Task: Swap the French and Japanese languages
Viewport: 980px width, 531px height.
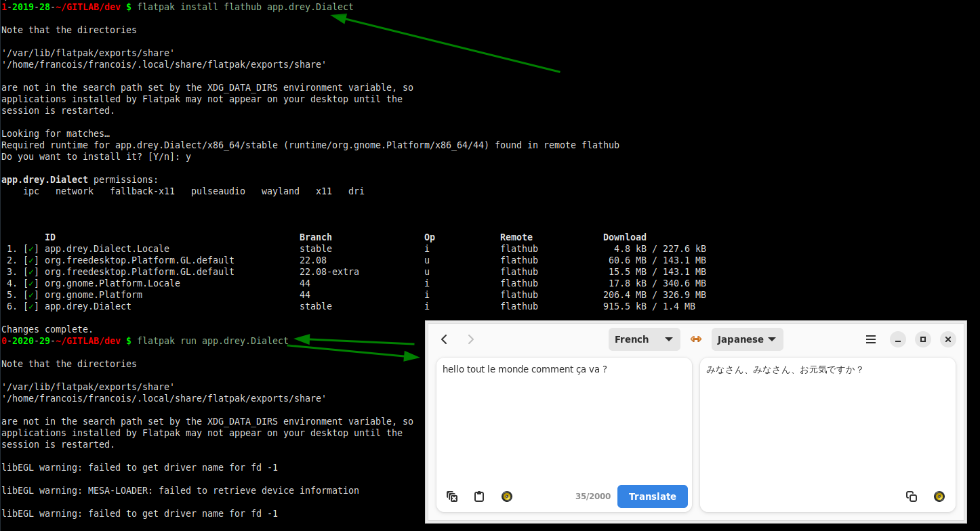Action: pos(695,339)
